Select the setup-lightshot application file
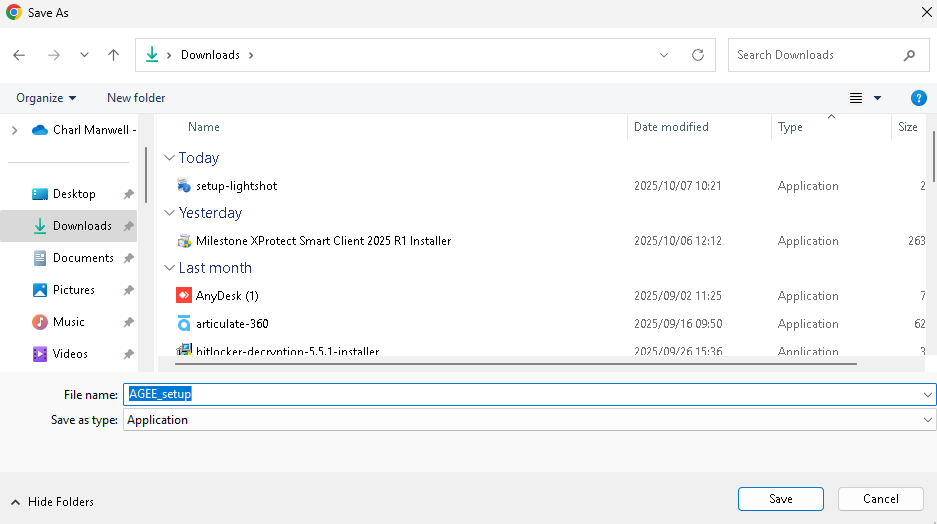 point(236,186)
